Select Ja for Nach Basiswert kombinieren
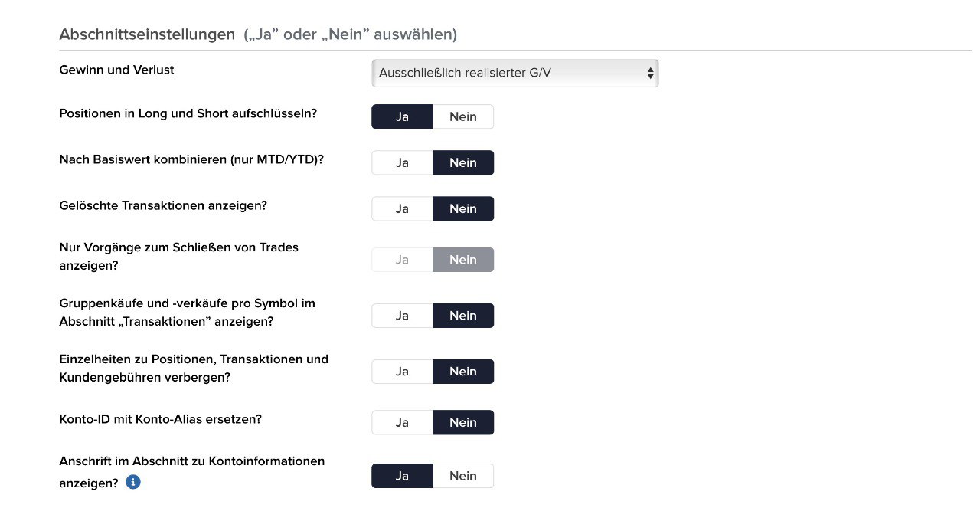This screenshot has height=531, width=980. [x=402, y=162]
